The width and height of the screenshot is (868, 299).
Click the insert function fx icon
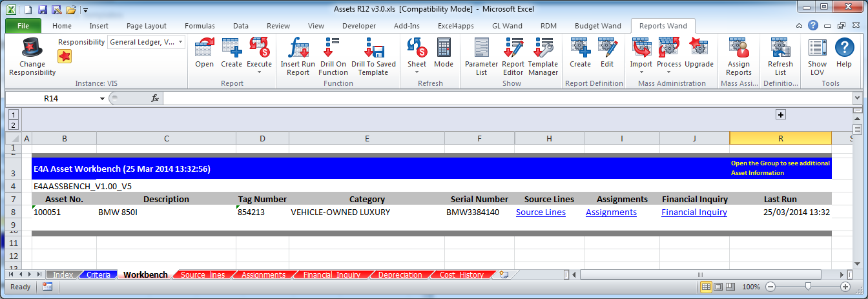[x=155, y=98]
